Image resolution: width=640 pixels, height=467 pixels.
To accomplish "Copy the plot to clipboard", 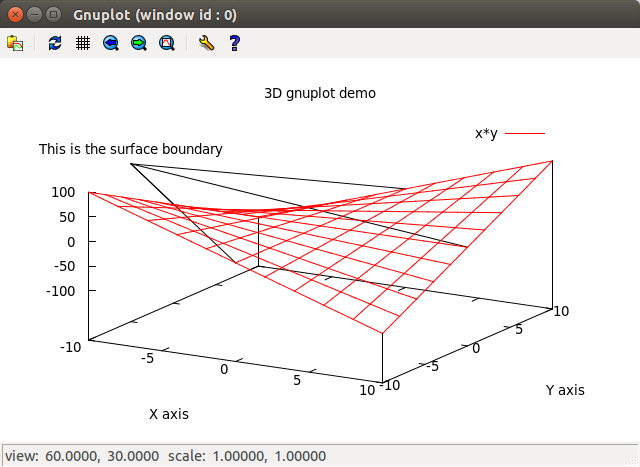I will click(x=14, y=43).
